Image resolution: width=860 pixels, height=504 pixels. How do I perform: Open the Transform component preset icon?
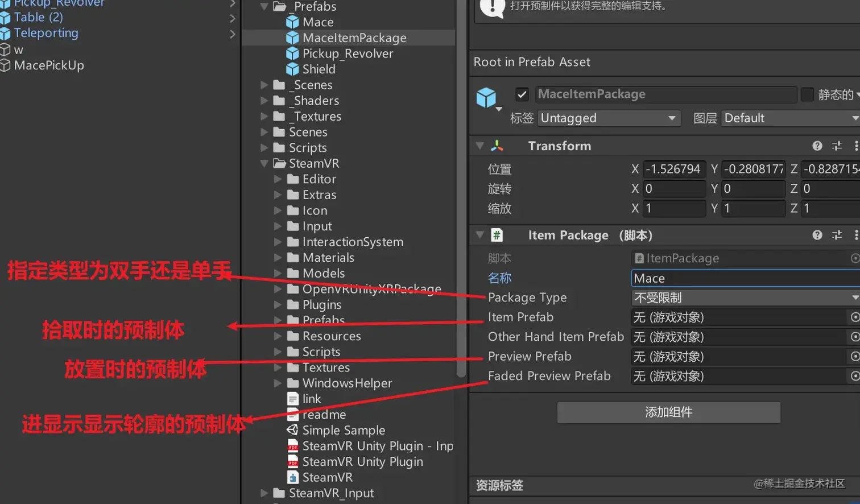pyautogui.click(x=837, y=146)
